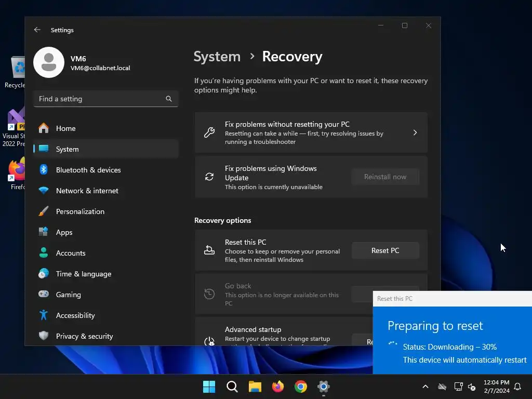Click the OneDrive cloud tray icon

tap(442, 387)
